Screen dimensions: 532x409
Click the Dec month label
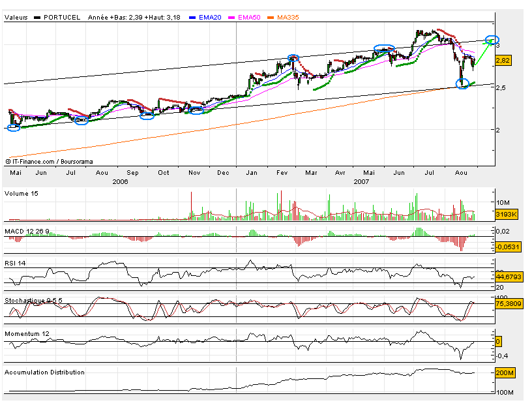(223, 172)
